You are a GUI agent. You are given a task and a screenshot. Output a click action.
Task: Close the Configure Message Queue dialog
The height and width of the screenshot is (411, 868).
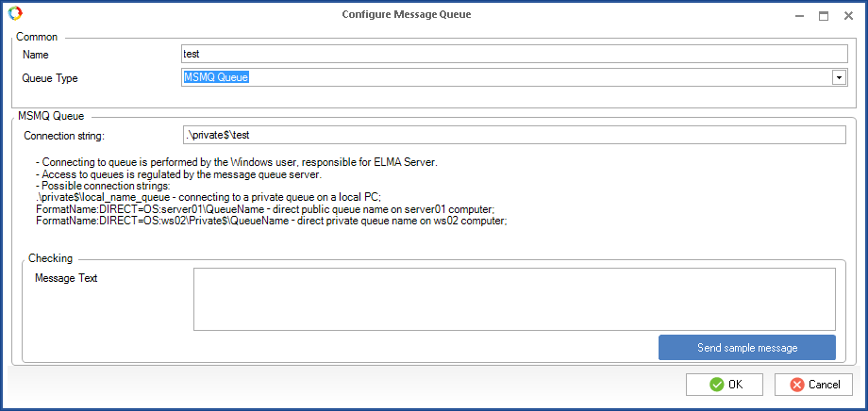[848, 15]
